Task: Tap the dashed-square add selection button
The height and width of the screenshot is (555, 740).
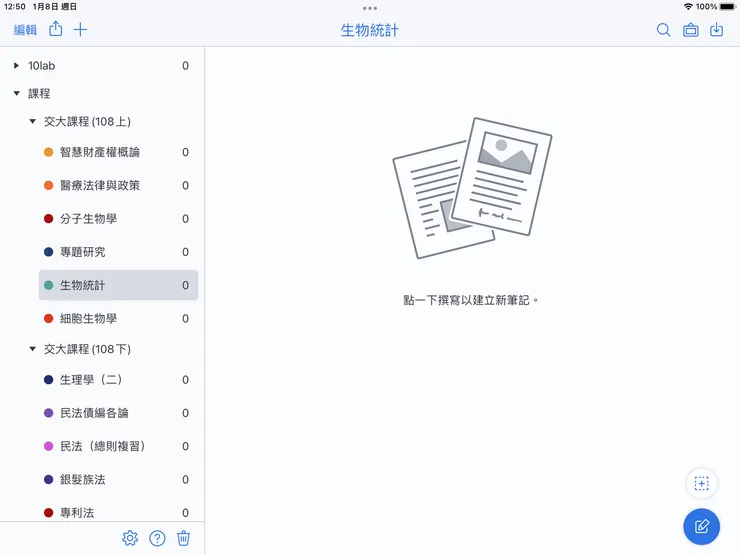Action: (701, 483)
